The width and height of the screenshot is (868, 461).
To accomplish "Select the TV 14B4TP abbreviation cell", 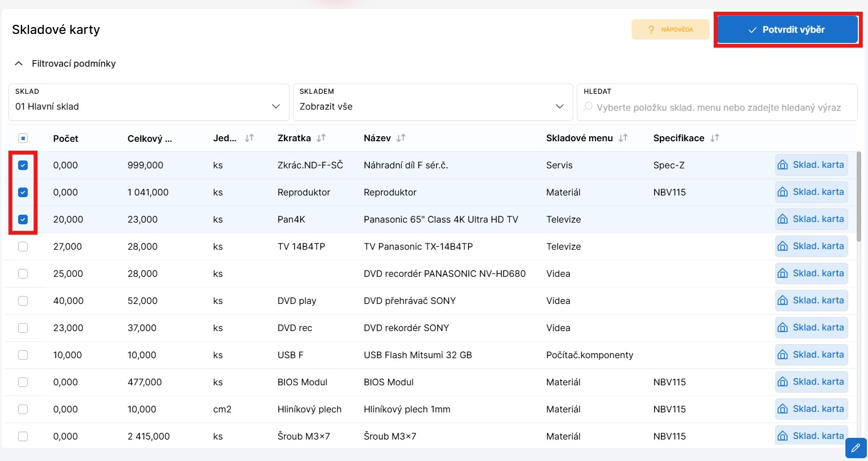I will pos(301,246).
